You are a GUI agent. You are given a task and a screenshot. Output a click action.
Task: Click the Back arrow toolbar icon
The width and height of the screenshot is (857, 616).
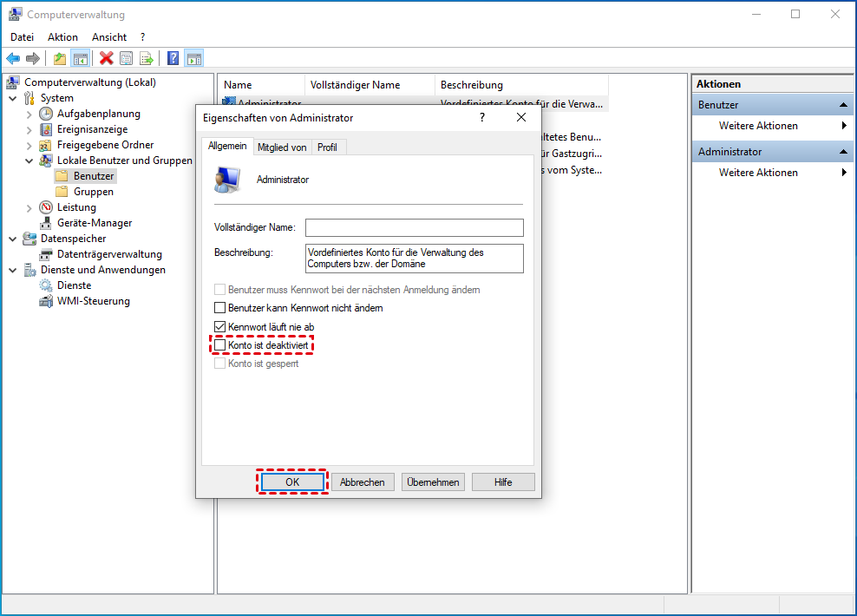(x=13, y=58)
